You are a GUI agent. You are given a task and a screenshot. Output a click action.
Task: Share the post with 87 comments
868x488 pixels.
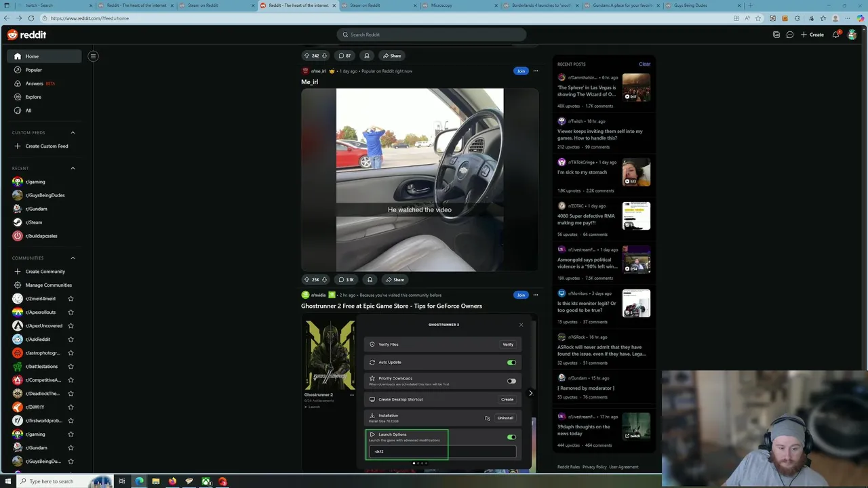(391, 56)
